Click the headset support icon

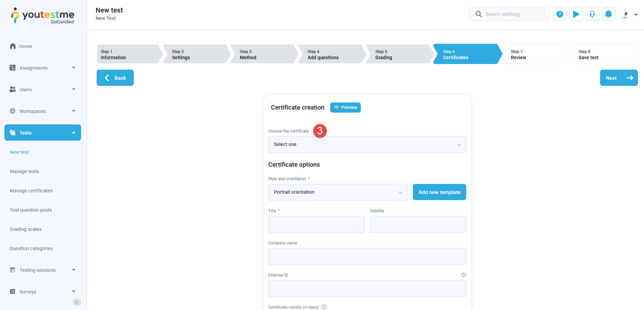[x=592, y=14]
